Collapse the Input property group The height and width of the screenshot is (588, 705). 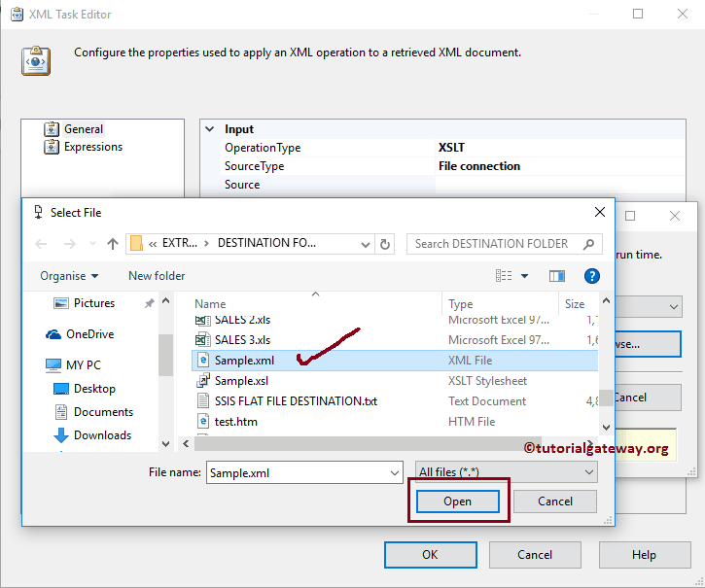[209, 129]
